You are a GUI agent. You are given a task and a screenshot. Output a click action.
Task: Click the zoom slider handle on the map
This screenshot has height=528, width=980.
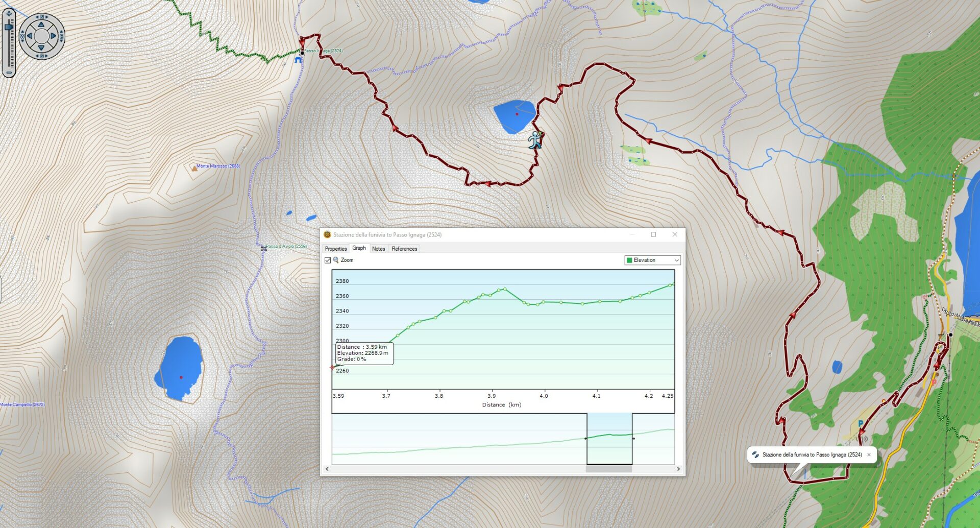click(x=9, y=26)
